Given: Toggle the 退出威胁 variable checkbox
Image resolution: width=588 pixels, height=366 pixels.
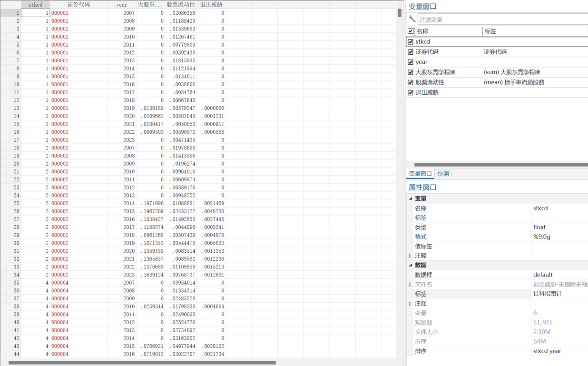Looking at the screenshot, I should click(x=411, y=93).
